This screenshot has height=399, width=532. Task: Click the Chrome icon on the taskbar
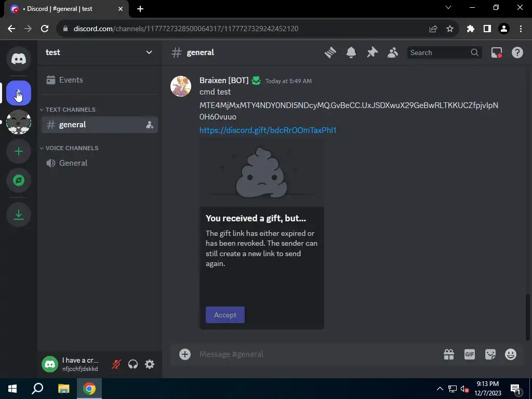(x=89, y=389)
